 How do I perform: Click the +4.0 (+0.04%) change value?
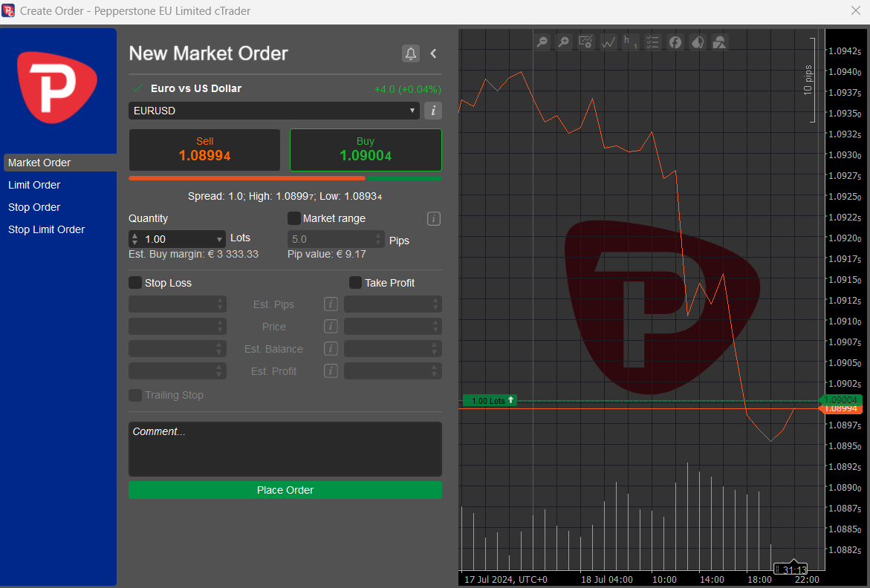pyautogui.click(x=408, y=89)
